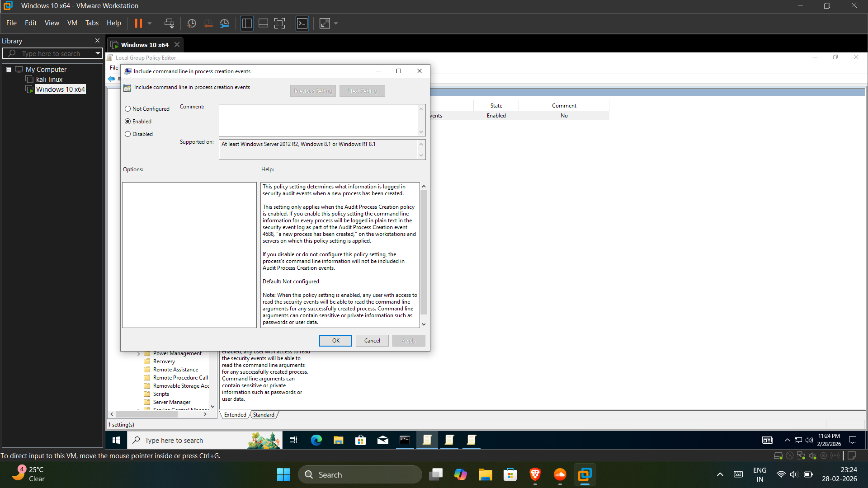Select kali linux in the library
Viewport: 868px width, 488px height.
pos(49,80)
